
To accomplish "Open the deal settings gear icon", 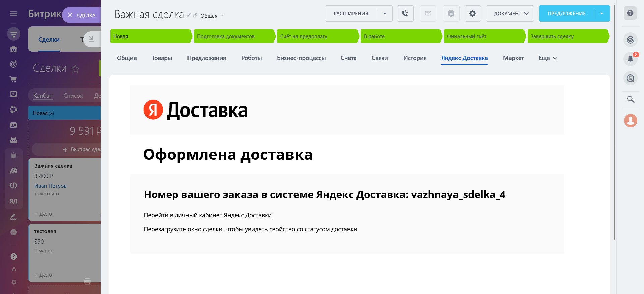I will (x=472, y=14).
